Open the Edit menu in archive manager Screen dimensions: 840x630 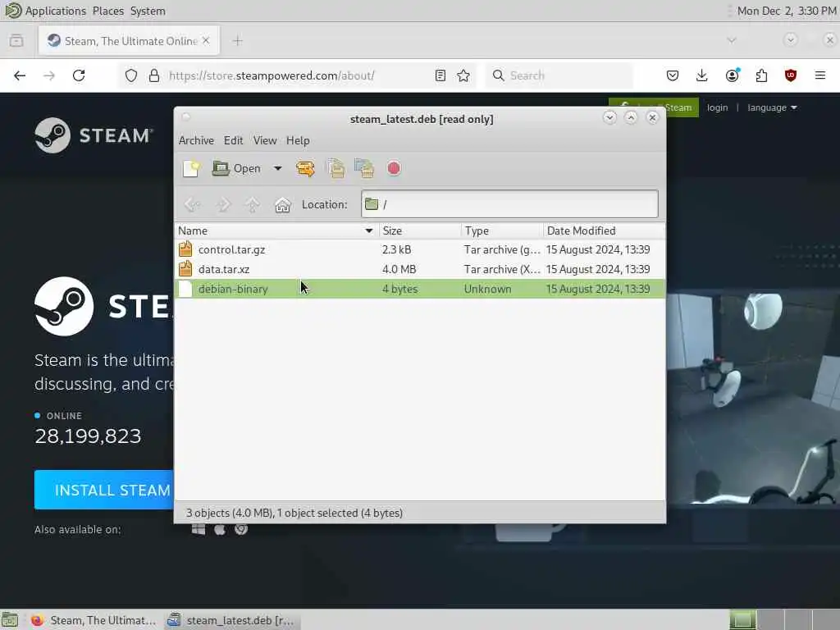point(233,140)
